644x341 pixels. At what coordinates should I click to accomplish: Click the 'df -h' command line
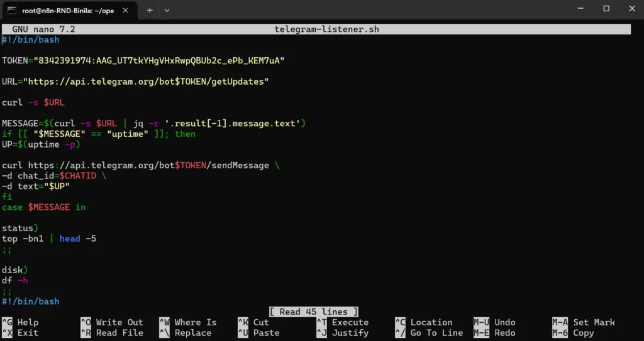point(15,281)
